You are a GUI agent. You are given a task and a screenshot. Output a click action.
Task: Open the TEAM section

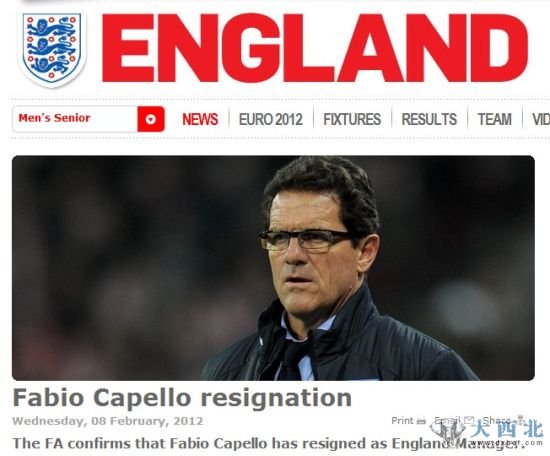pyautogui.click(x=495, y=119)
